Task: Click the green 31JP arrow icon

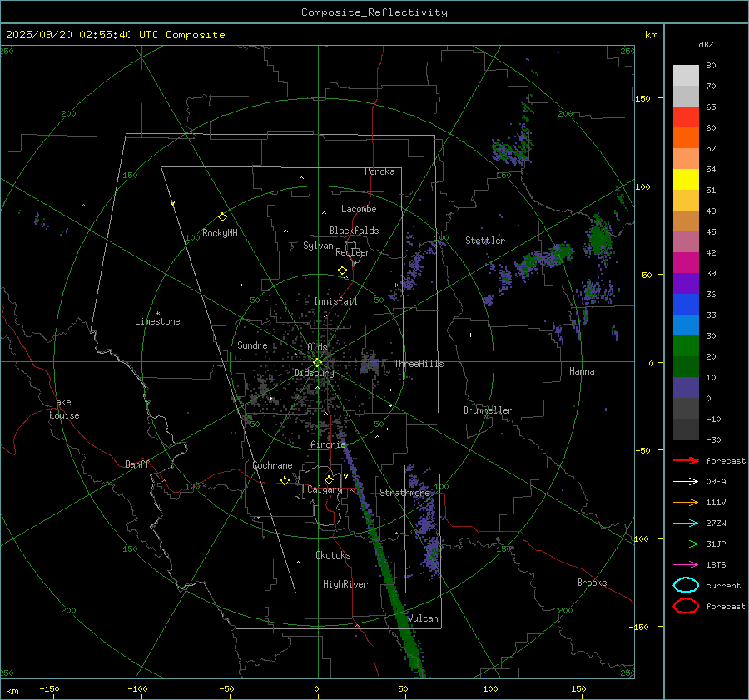Action: point(686,544)
